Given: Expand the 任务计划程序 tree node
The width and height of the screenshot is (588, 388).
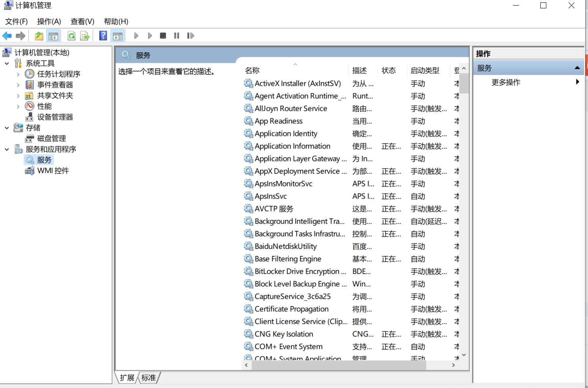Looking at the screenshot, I should pos(18,74).
